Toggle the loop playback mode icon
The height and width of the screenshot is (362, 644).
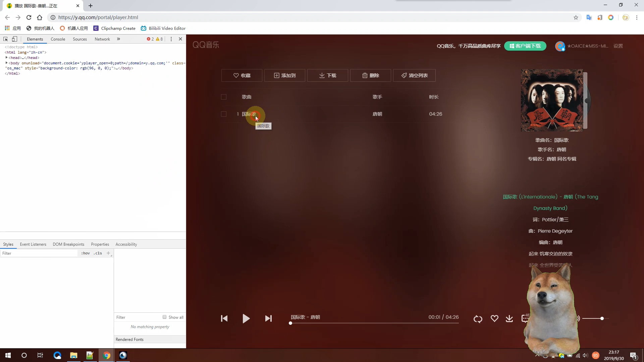pyautogui.click(x=478, y=319)
